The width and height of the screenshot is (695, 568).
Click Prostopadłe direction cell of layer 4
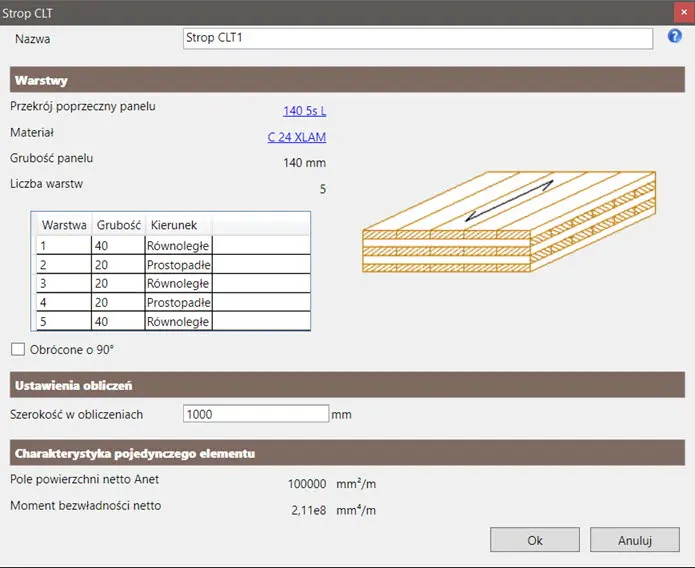click(x=177, y=302)
